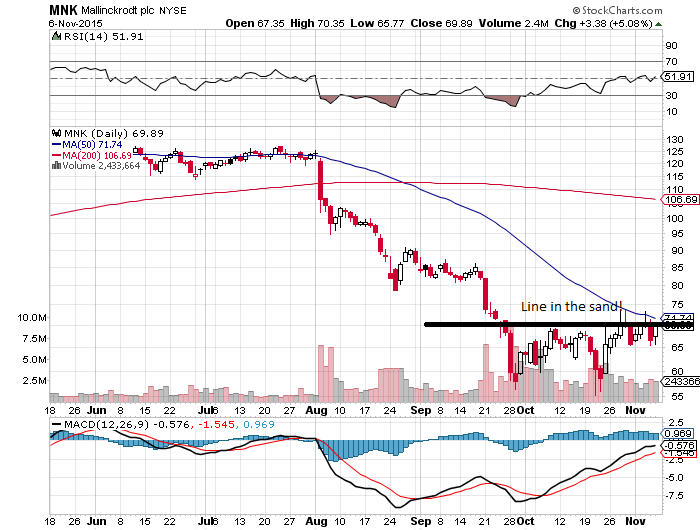Click the 100 label on price axis
700x530 pixels.
(x=674, y=218)
